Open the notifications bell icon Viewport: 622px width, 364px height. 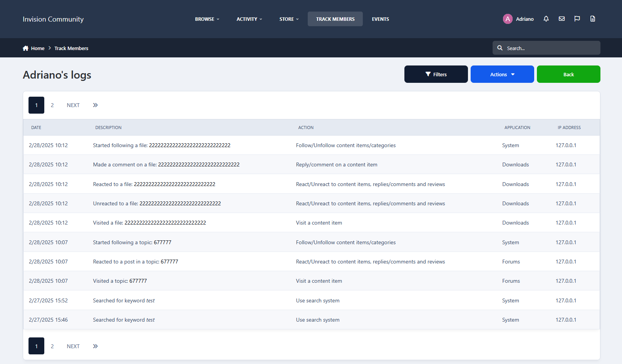546,19
